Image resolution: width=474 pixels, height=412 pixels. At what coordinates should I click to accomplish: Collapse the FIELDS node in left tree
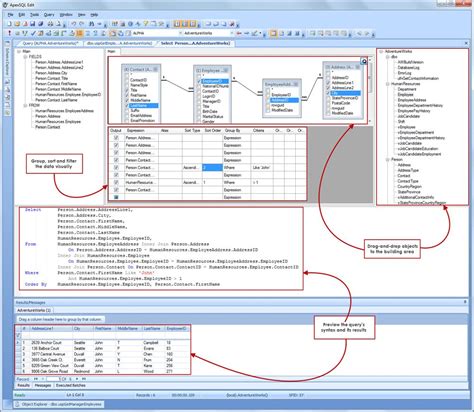coord(25,57)
